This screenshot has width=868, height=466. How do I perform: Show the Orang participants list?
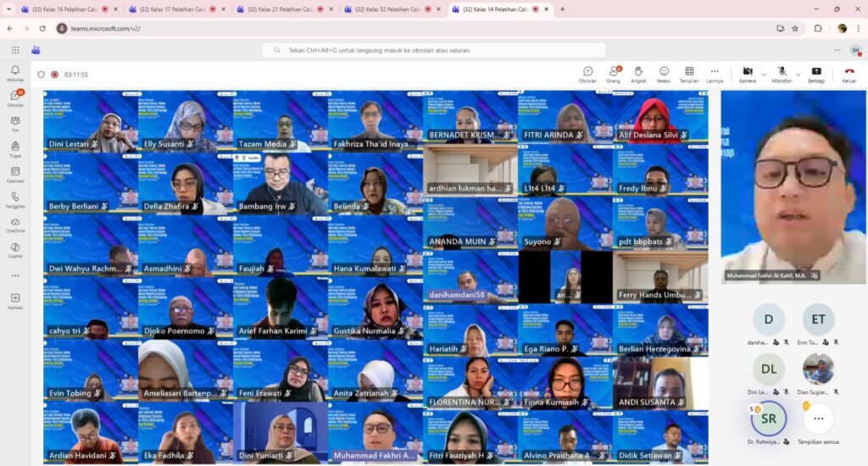tap(613, 73)
